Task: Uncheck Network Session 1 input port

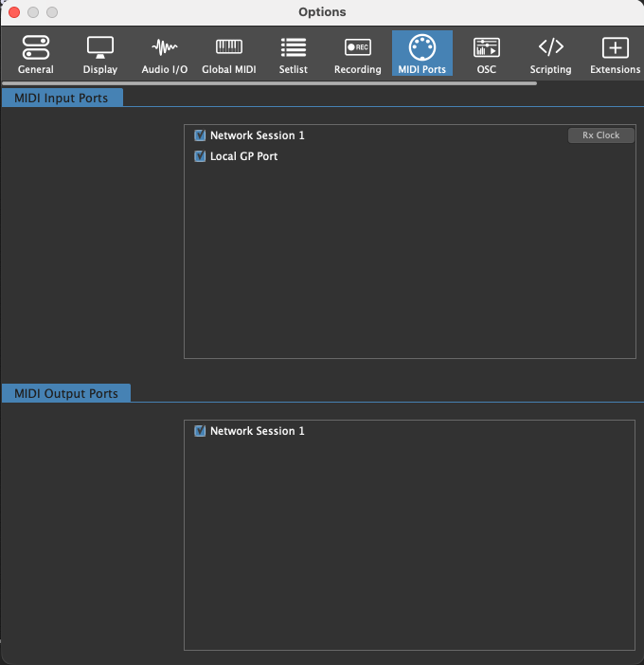Action: (x=200, y=135)
